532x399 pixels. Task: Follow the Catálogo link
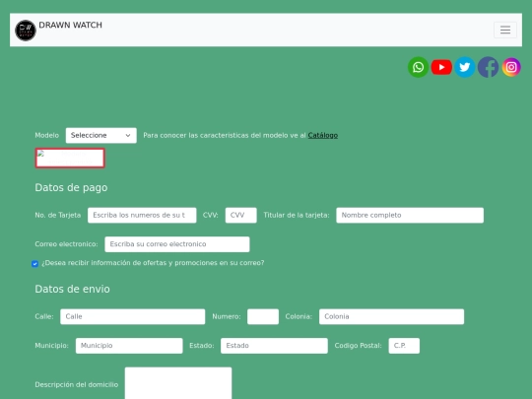tap(323, 135)
